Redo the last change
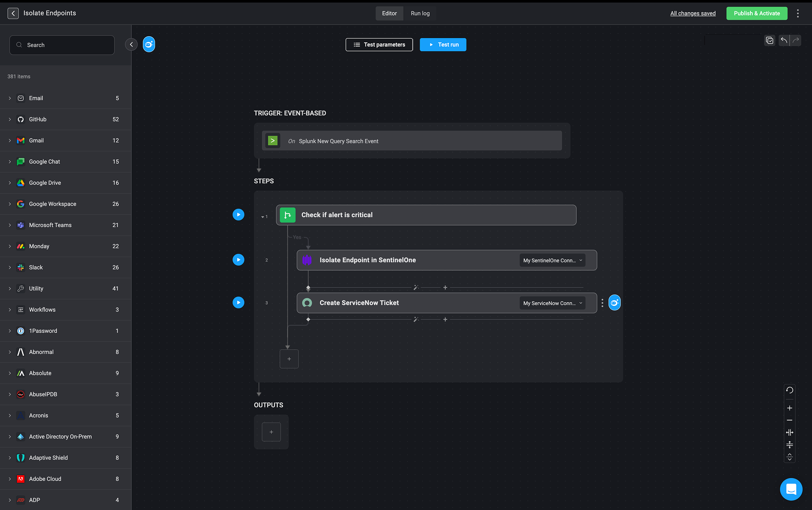This screenshot has height=510, width=812. coord(796,40)
